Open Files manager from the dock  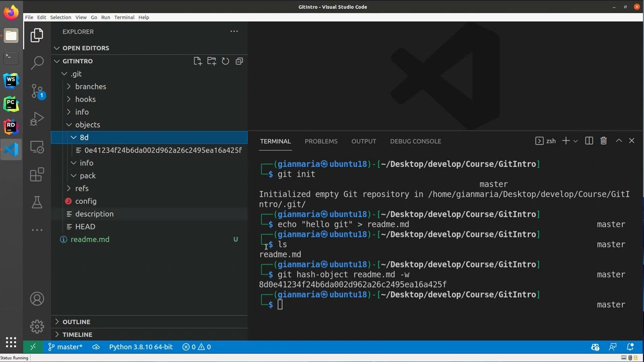tap(11, 35)
